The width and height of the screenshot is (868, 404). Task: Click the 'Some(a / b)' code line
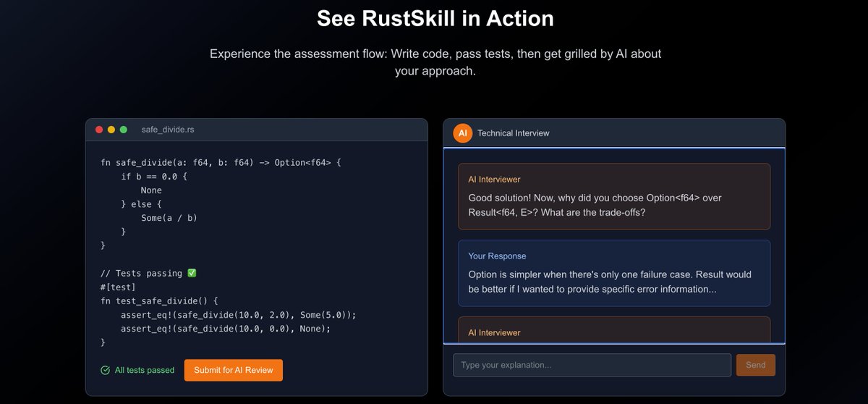click(x=169, y=217)
